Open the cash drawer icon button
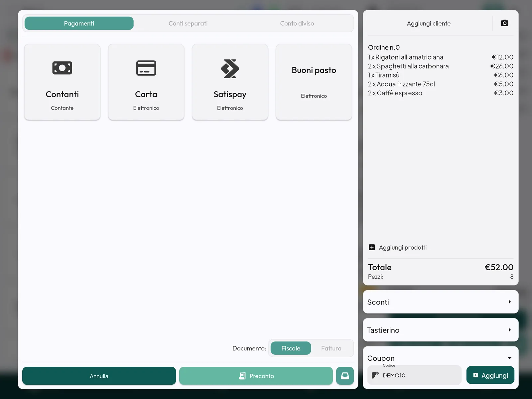The width and height of the screenshot is (532, 399). click(345, 376)
